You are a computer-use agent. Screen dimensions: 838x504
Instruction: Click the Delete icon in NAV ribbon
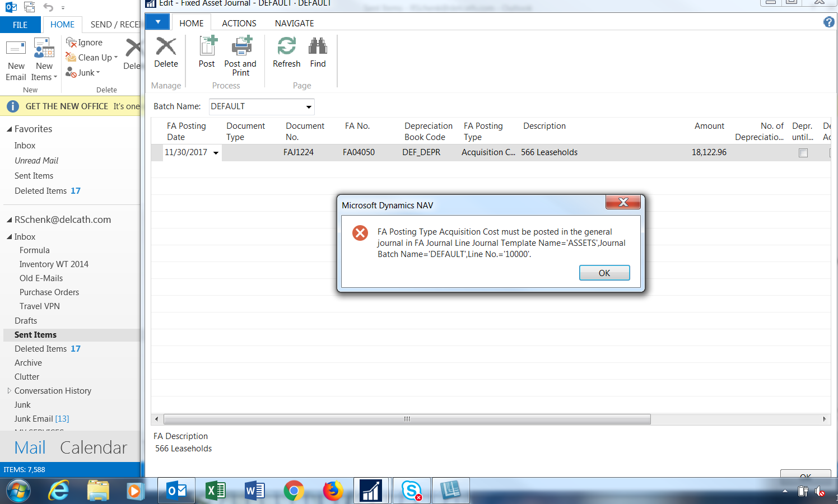tap(166, 46)
